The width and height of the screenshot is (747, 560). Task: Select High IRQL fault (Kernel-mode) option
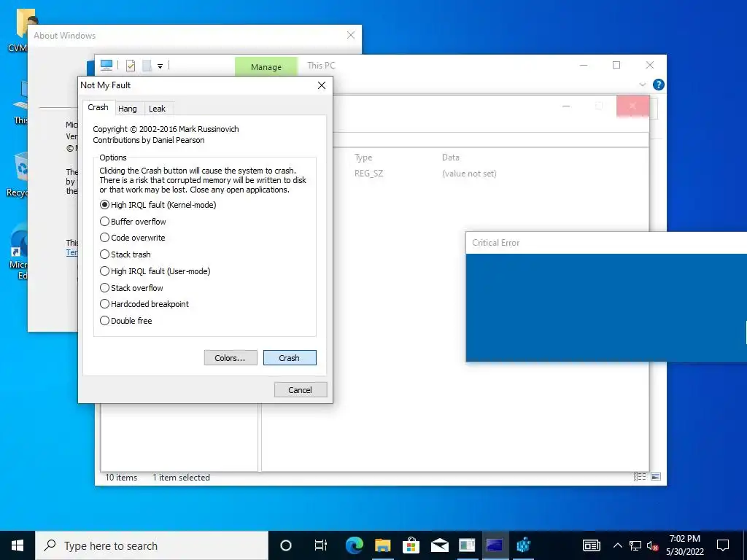click(x=158, y=205)
